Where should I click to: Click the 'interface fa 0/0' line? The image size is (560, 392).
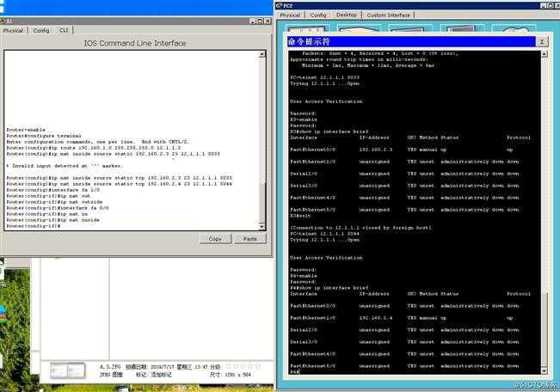[58, 208]
